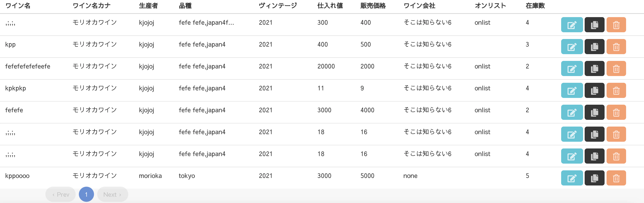Sort by the ワイン名 column header
The width and height of the screenshot is (644, 203).
(x=18, y=6)
